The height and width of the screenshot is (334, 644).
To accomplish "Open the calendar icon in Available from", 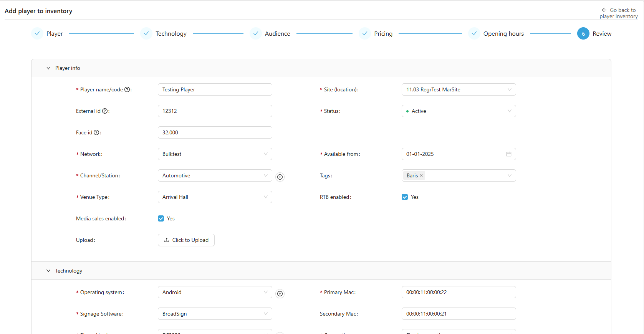I will click(508, 154).
